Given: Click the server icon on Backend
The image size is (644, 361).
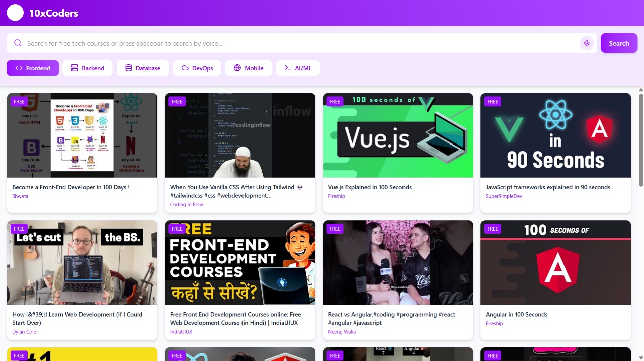Looking at the screenshot, I should point(74,68).
